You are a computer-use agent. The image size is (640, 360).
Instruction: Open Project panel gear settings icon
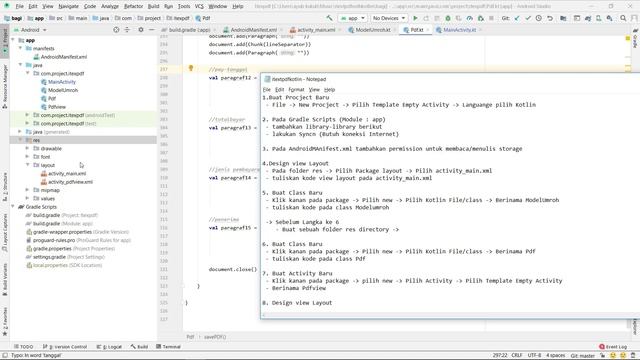tap(141, 30)
